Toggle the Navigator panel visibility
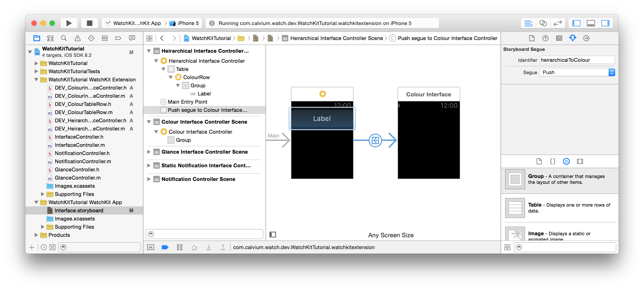Screen dimensions: 644x290 [576, 23]
